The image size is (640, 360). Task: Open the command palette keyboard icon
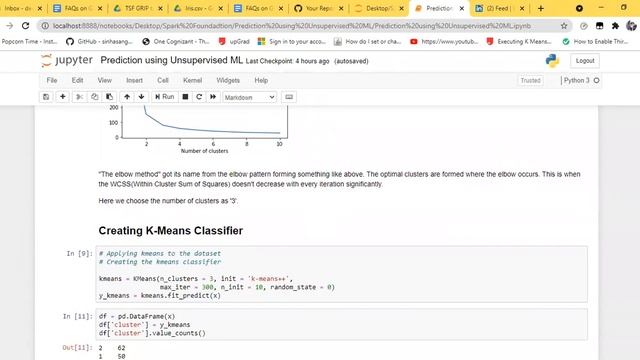[x=289, y=97]
